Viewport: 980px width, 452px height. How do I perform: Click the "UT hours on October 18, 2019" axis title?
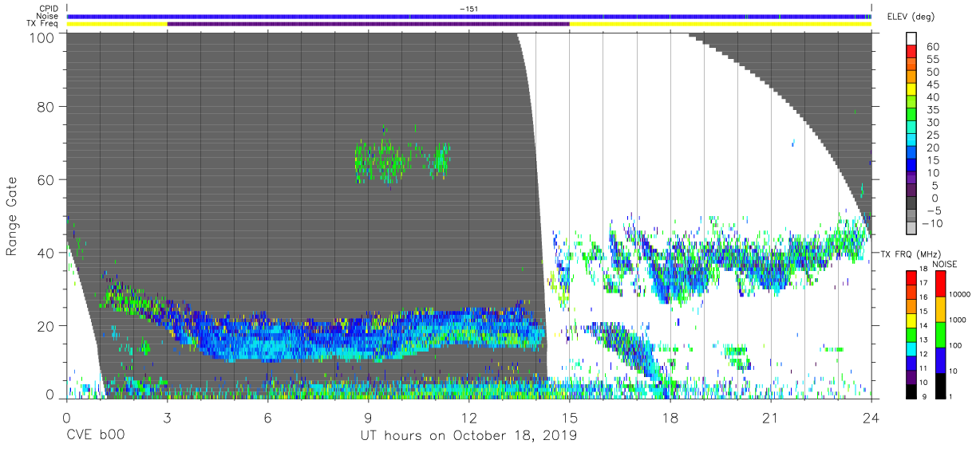tap(468, 436)
